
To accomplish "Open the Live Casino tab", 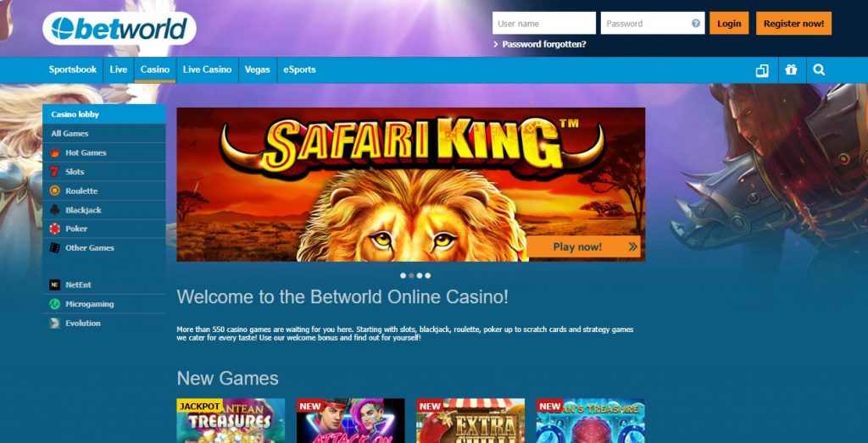I will tap(207, 69).
